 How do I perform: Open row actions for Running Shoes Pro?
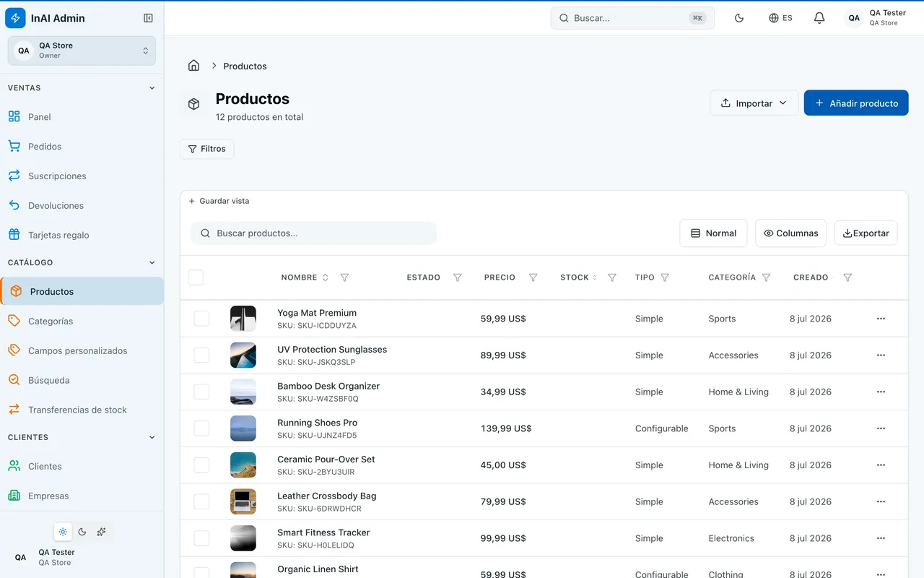coord(881,428)
